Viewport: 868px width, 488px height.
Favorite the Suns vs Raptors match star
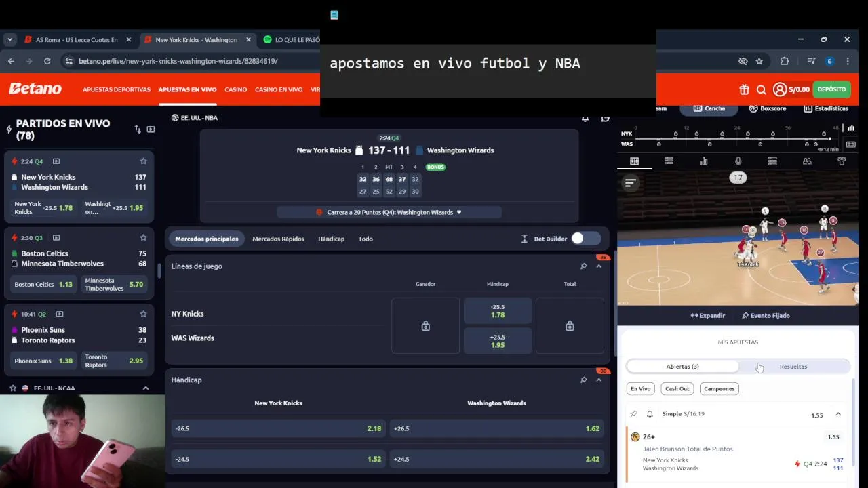(x=143, y=314)
